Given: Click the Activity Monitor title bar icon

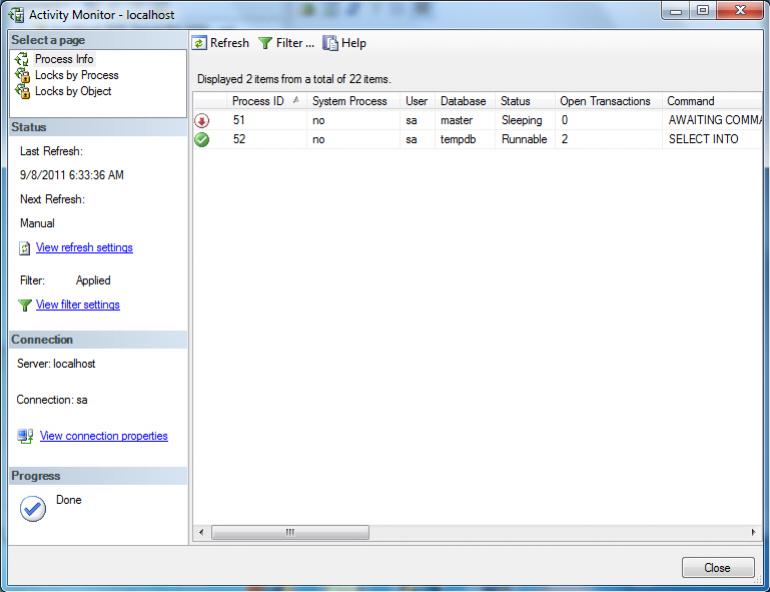Looking at the screenshot, I should coord(16,15).
